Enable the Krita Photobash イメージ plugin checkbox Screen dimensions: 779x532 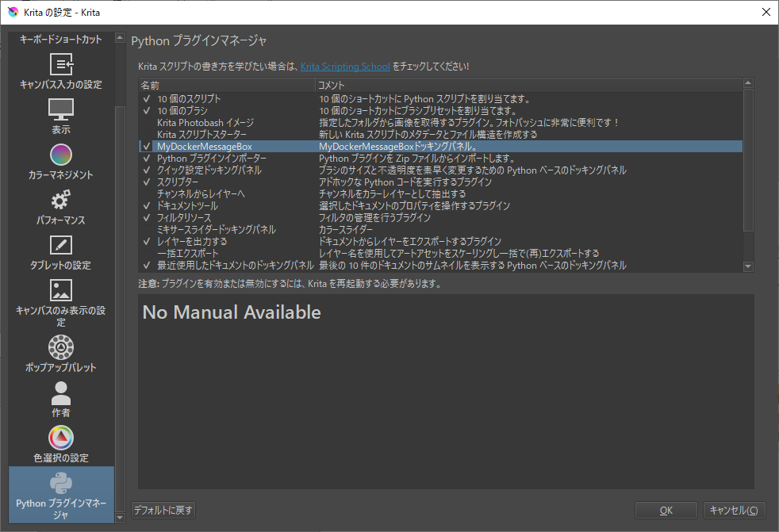pos(147,123)
